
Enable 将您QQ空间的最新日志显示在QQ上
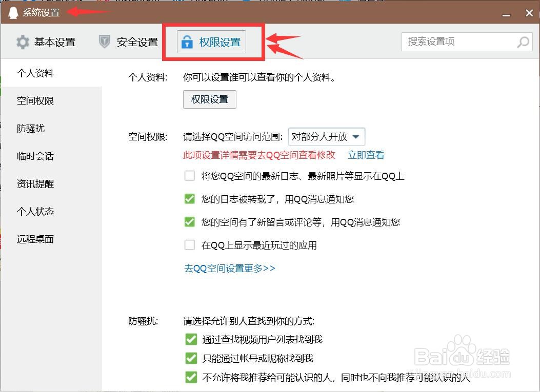(x=190, y=176)
